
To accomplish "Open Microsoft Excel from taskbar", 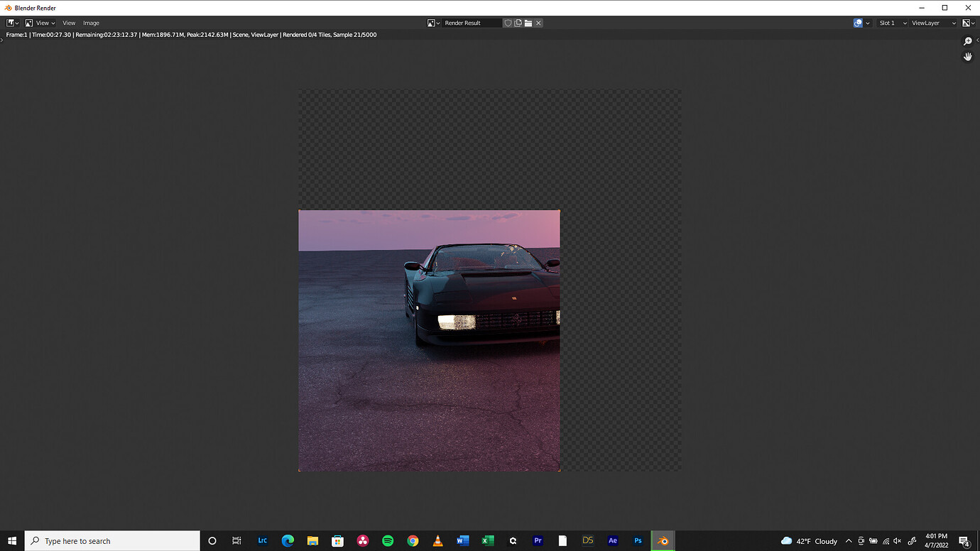I will tap(488, 540).
